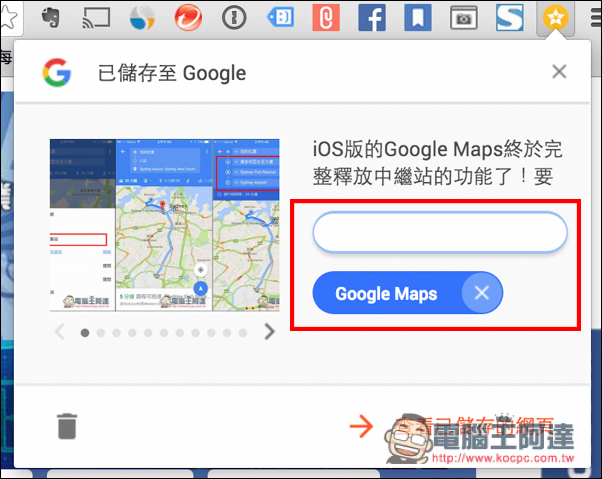Select the sixth carousel dot

tap(164, 333)
